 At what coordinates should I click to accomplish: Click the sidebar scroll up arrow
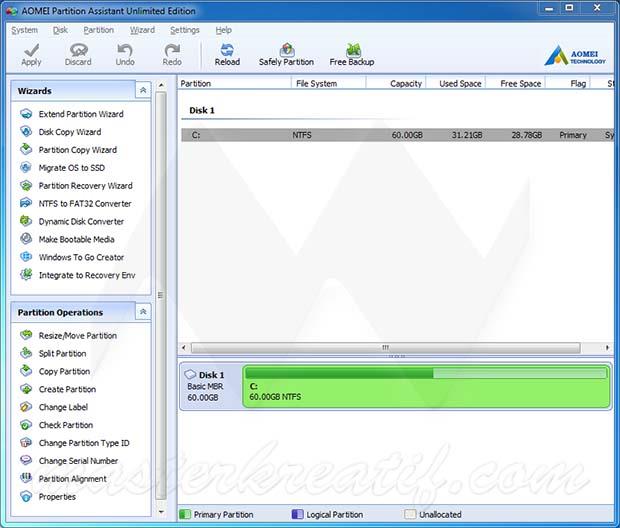tap(161, 85)
